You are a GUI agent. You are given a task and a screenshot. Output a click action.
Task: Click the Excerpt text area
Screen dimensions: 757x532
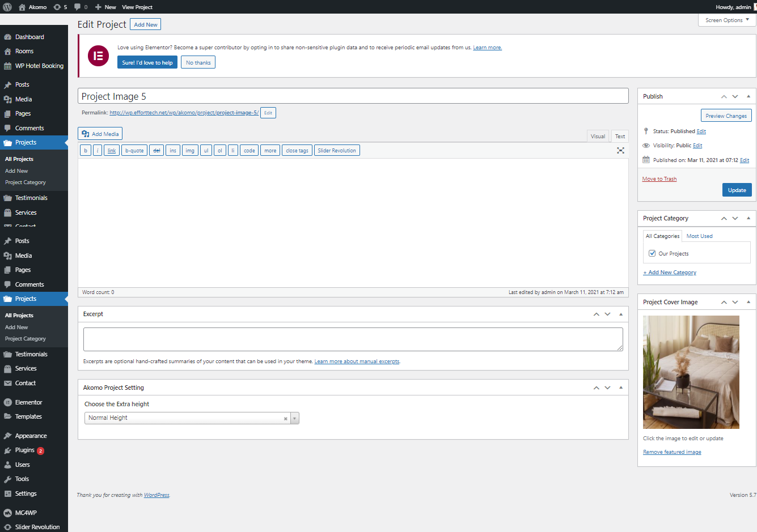point(353,339)
